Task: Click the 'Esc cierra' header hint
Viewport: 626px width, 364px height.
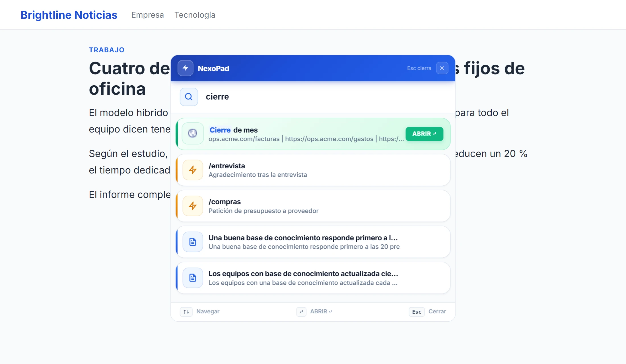Action: click(419, 68)
